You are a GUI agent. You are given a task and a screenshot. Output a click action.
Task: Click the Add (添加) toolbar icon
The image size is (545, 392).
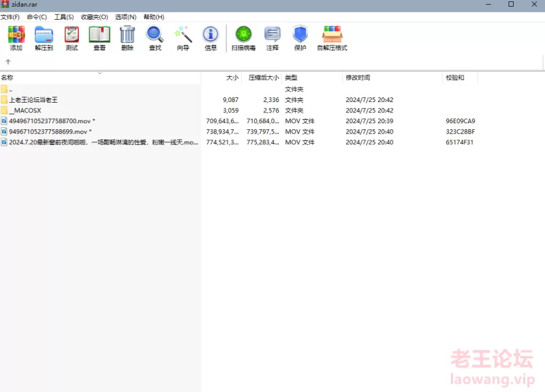coord(16,38)
